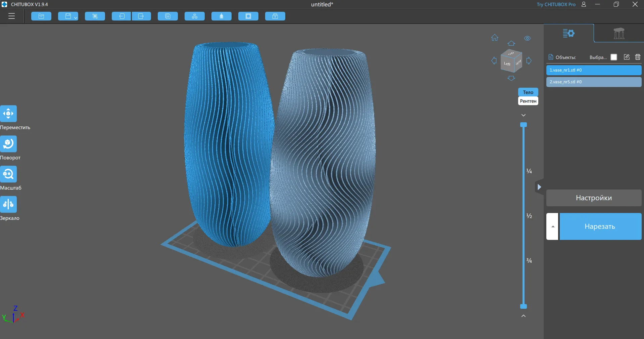Expand the slice options arrow beside Нарезать

click(552, 226)
